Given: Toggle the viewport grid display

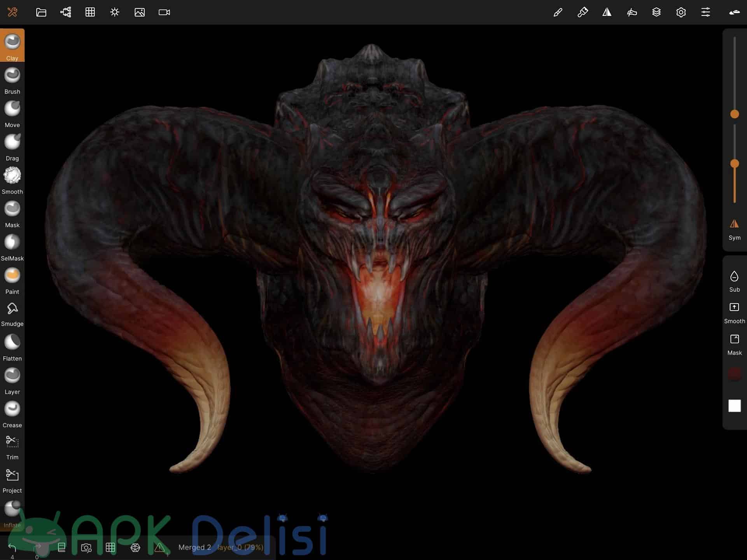Looking at the screenshot, I should coord(110,548).
